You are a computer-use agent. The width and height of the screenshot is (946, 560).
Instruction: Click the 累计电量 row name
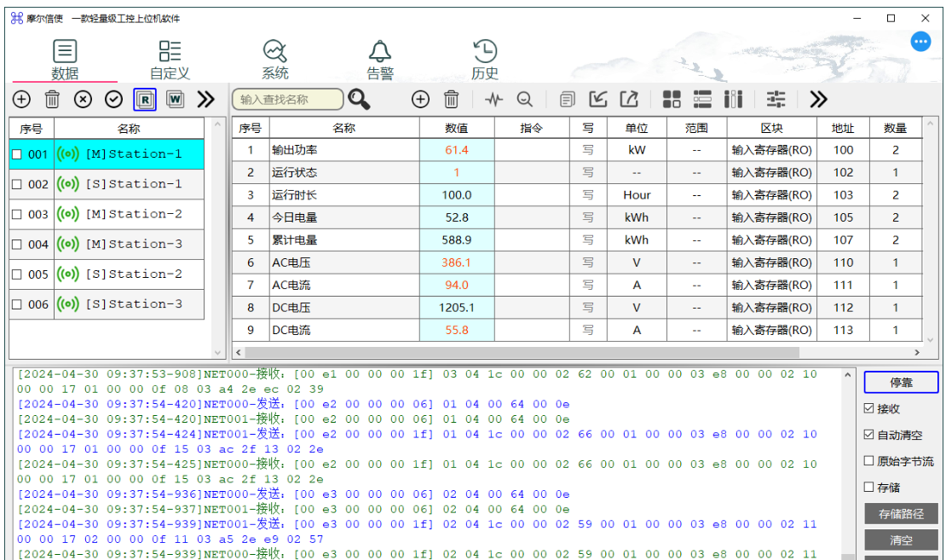(x=294, y=240)
